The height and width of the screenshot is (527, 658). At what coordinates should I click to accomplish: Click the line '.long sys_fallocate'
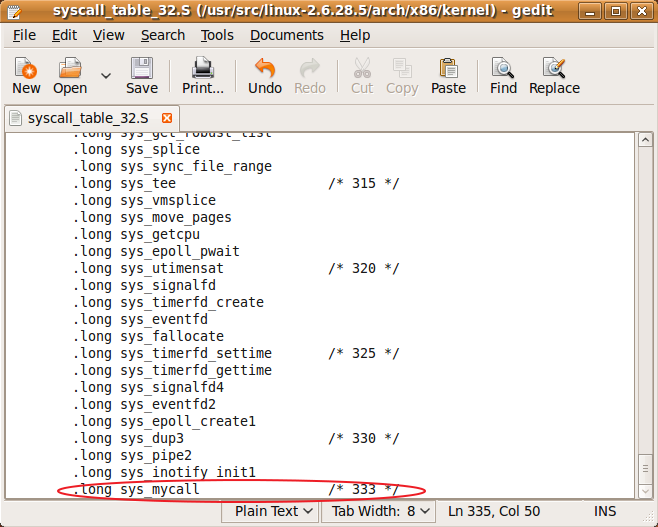click(x=148, y=336)
